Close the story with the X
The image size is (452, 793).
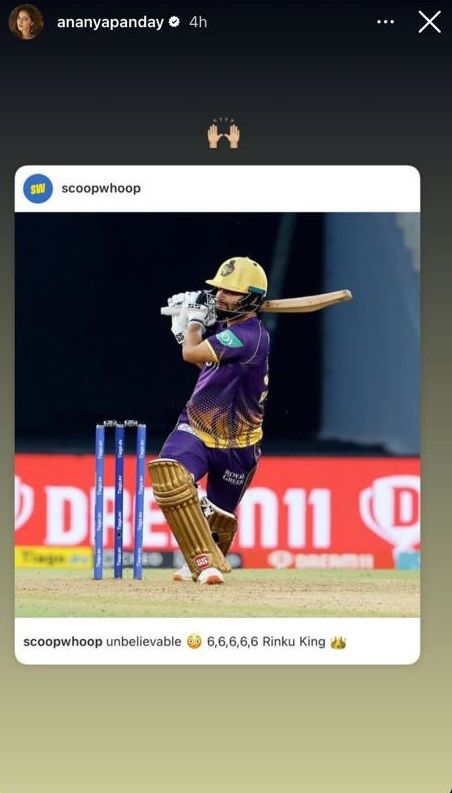pyautogui.click(x=429, y=22)
